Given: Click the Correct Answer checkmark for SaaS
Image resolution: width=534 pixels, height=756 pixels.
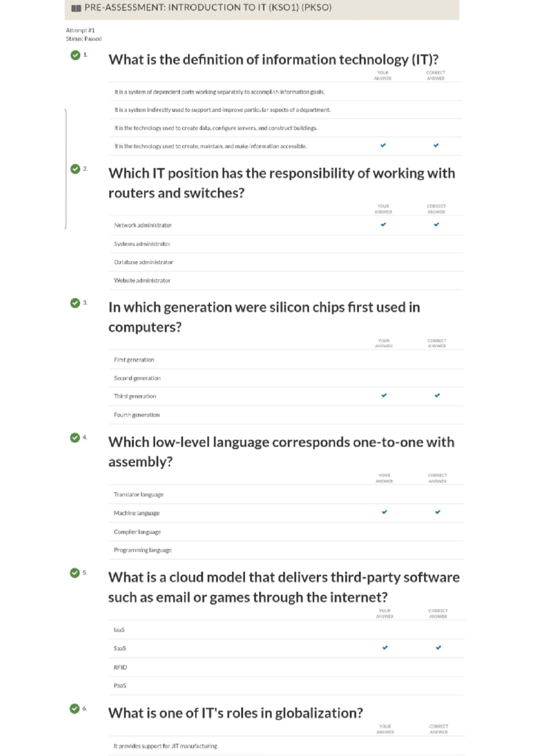Looking at the screenshot, I should coord(438,647).
